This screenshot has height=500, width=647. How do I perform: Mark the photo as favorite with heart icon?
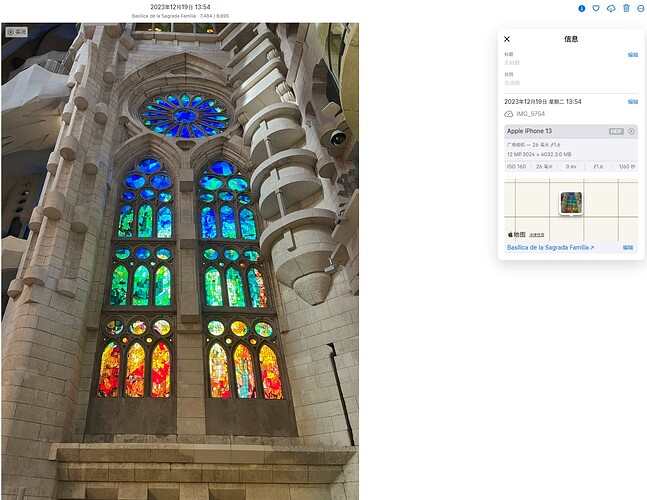[x=596, y=8]
